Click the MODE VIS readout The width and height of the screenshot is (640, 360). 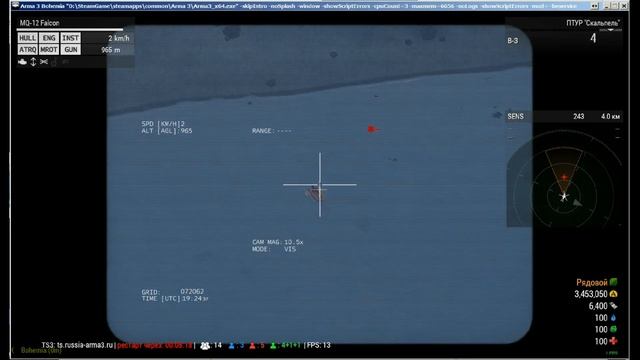coord(274,249)
